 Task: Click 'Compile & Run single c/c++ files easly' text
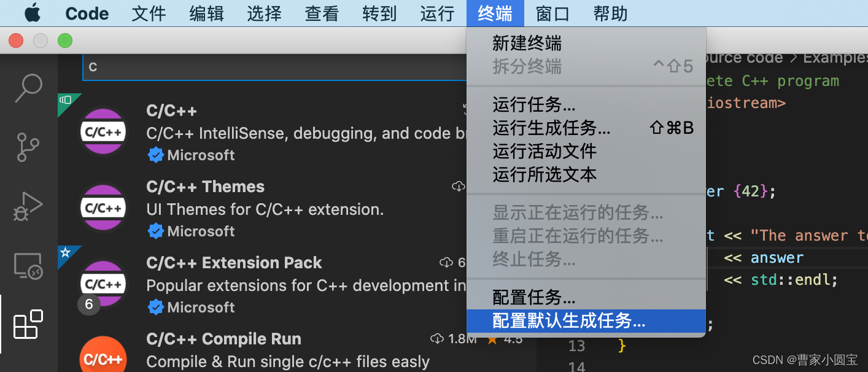click(288, 362)
